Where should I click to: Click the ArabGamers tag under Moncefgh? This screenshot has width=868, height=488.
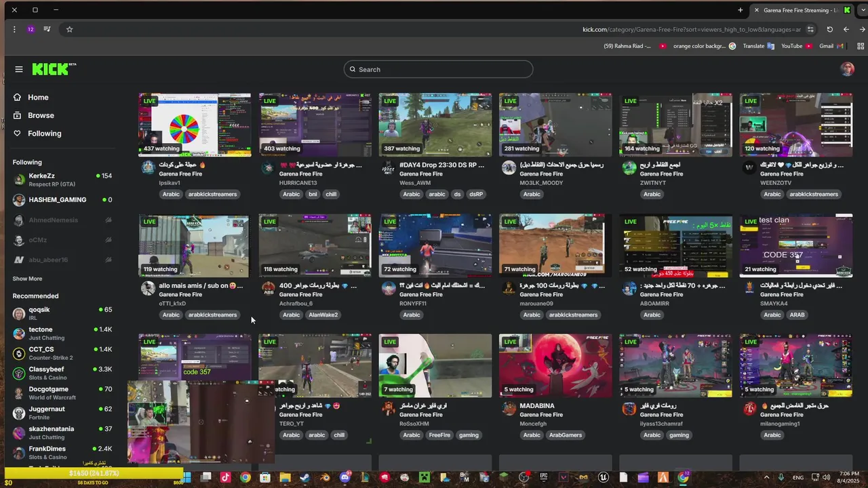pos(566,435)
